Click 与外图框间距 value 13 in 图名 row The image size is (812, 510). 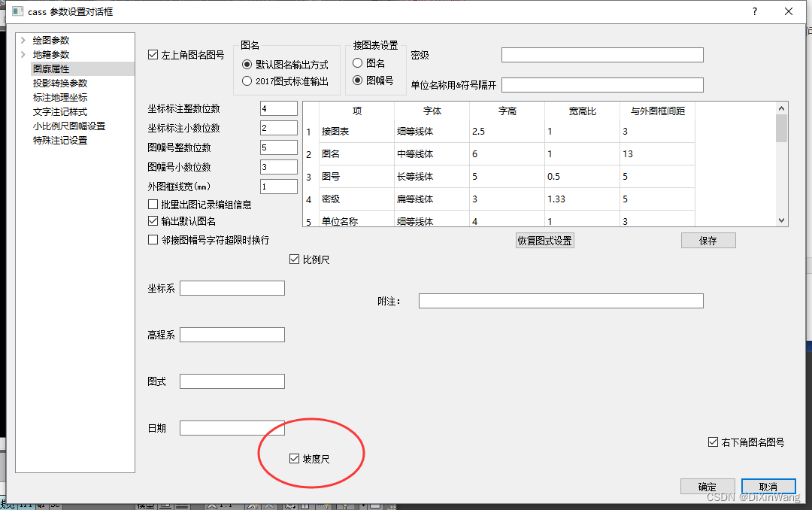click(x=657, y=154)
